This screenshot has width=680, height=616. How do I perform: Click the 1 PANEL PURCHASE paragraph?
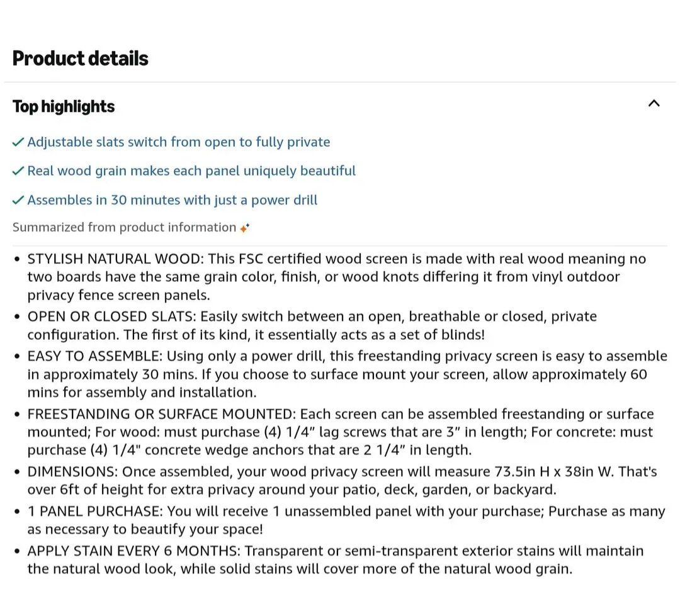346,520
